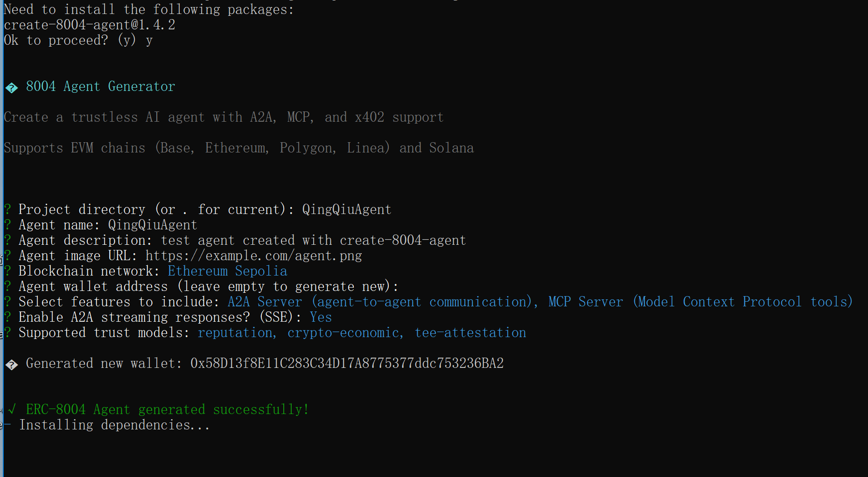This screenshot has width=868, height=477.
Task: Click the diamond icon beside Generated new wallet
Action: [12, 364]
